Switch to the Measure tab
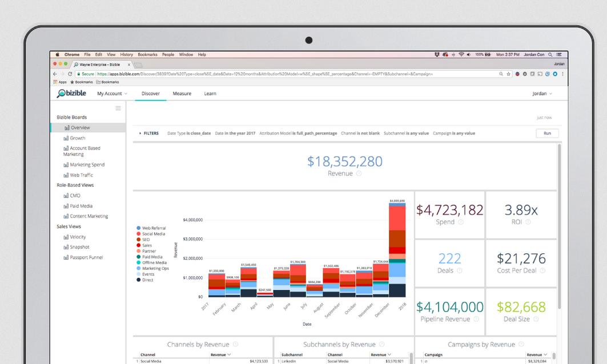Screen dimensions: 607x364 pos(182,94)
